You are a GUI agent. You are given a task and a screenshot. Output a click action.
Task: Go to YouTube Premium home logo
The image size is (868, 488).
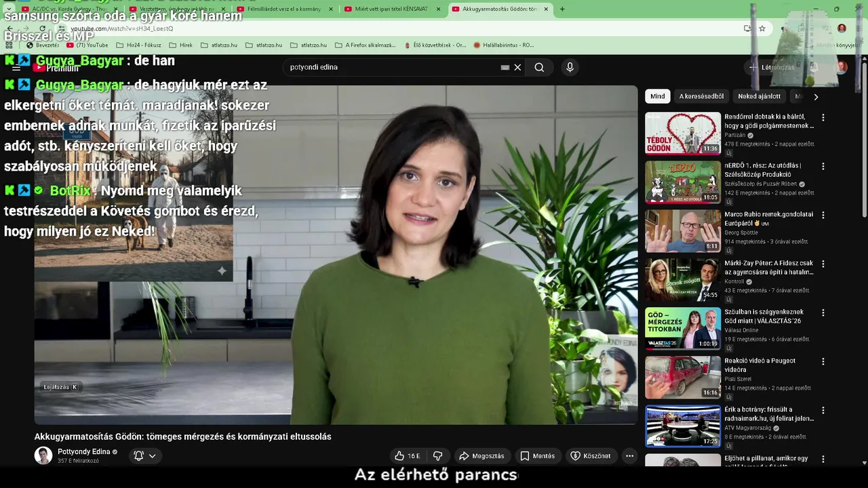pos(57,68)
